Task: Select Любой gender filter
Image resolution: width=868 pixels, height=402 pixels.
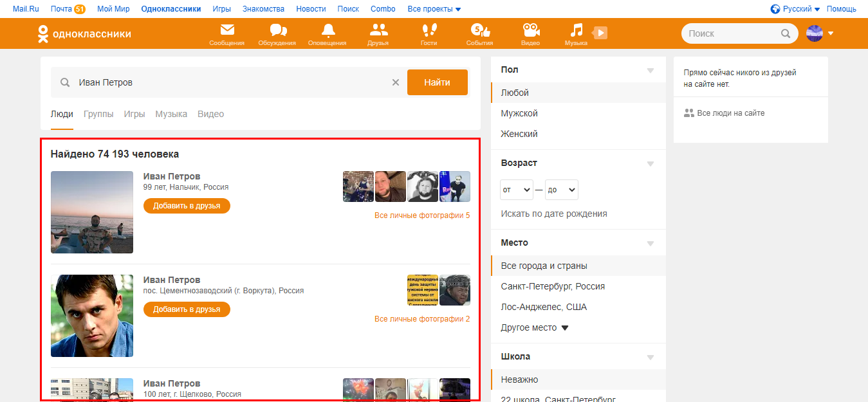Action: coord(578,93)
